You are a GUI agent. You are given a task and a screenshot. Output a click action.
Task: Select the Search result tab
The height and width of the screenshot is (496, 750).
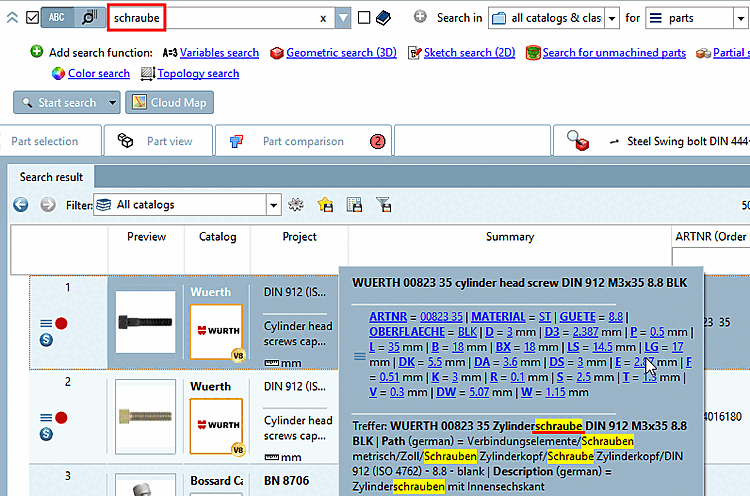coord(51,177)
